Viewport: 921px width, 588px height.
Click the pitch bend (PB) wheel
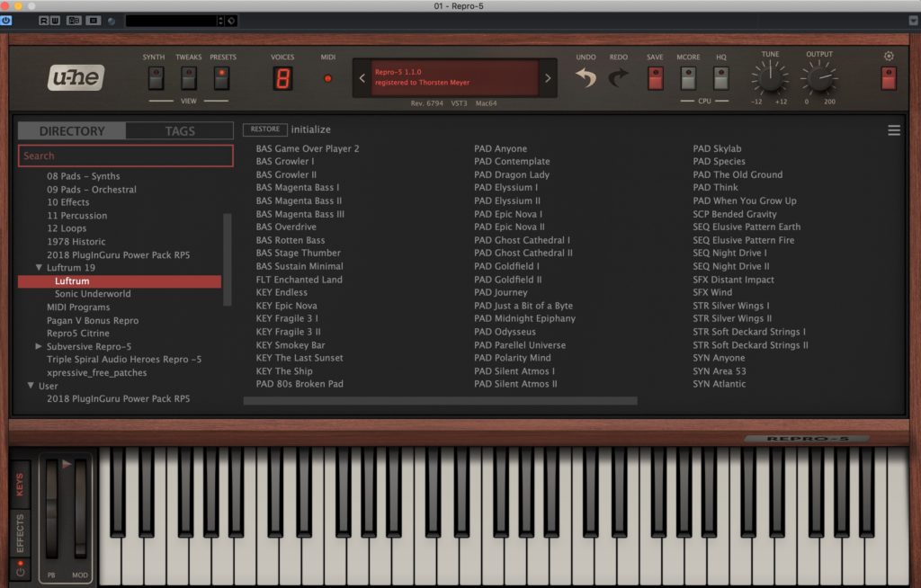click(51, 509)
